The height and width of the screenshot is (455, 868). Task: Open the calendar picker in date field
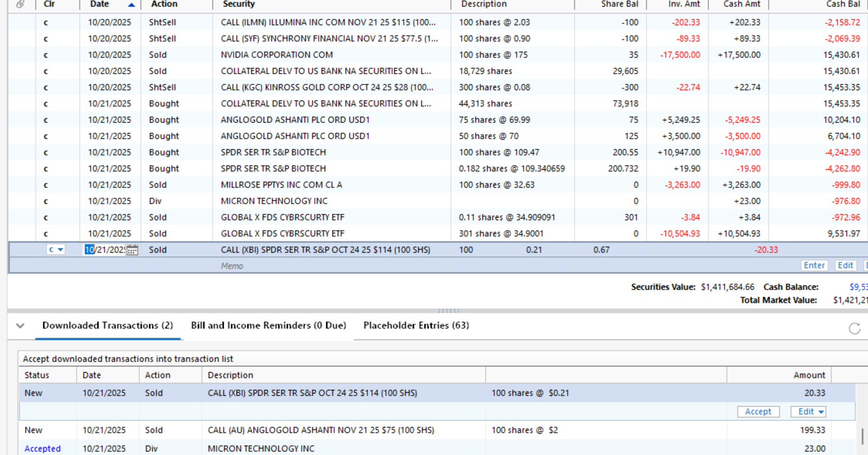(x=132, y=250)
